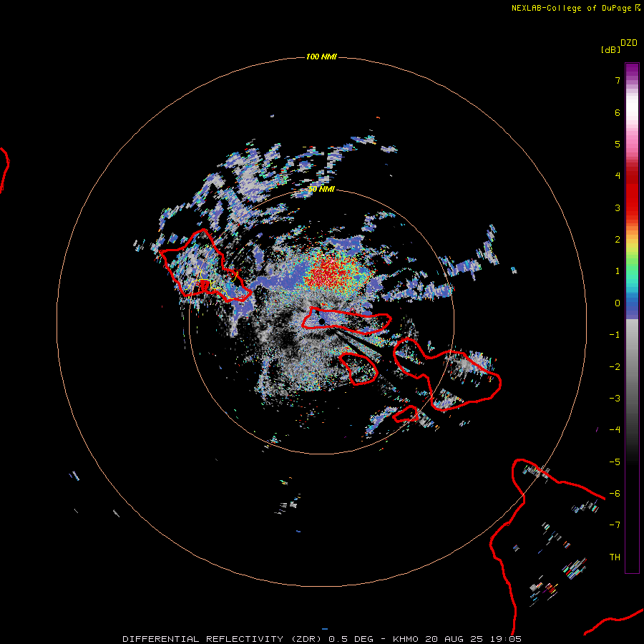The height and width of the screenshot is (644, 644).
Task: Click the -7 dB tick label on scale
Action: (615, 525)
